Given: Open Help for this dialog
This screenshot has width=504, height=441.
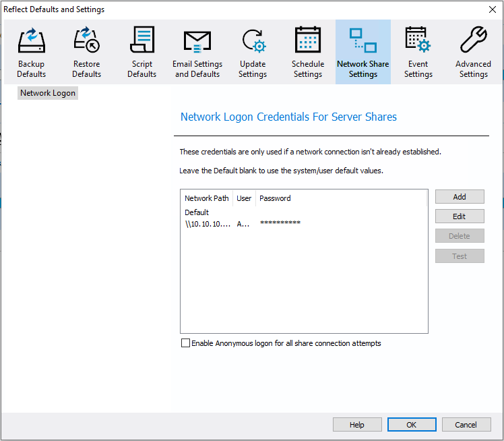Looking at the screenshot, I should point(357,425).
